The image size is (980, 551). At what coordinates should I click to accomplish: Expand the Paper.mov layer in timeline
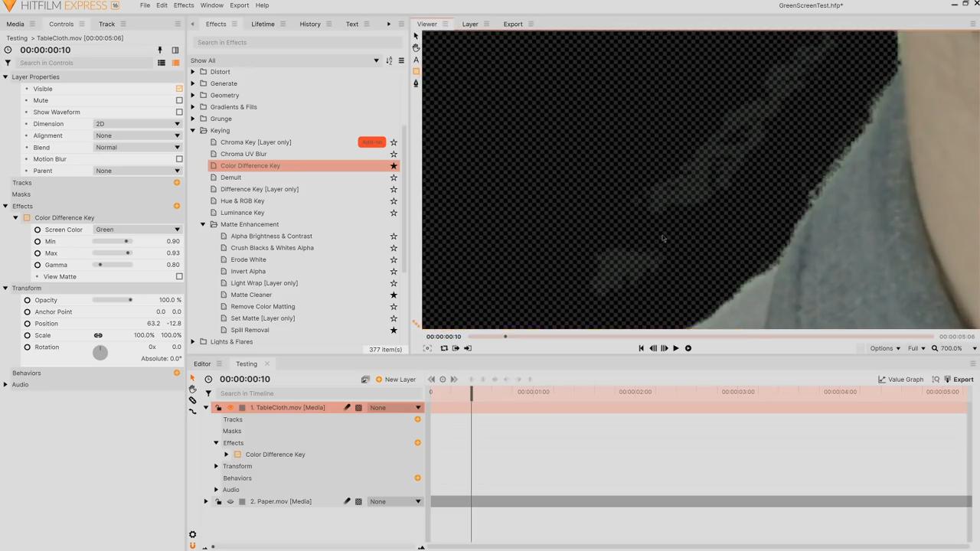coord(205,501)
